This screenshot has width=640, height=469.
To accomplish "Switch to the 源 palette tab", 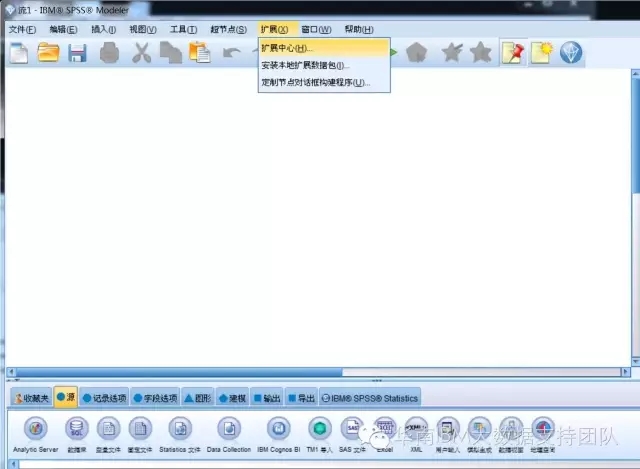I will [66, 397].
